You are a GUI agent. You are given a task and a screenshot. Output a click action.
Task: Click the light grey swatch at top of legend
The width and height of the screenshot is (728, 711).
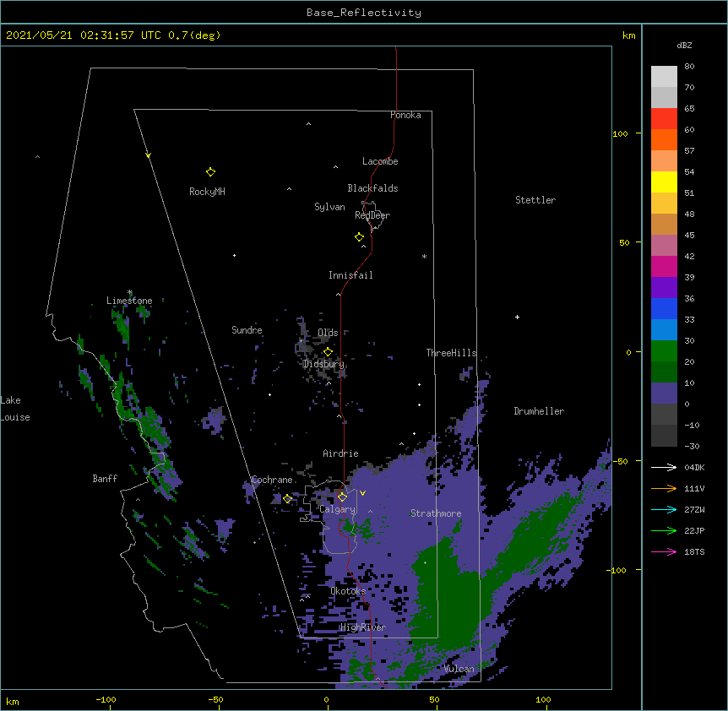[664, 76]
